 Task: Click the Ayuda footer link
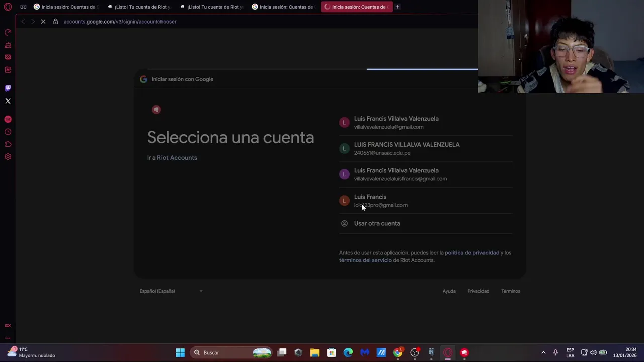[x=449, y=291]
